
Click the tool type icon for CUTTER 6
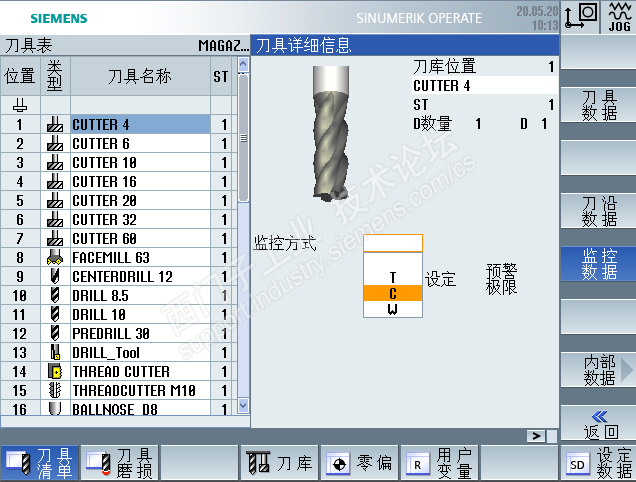[x=55, y=143]
